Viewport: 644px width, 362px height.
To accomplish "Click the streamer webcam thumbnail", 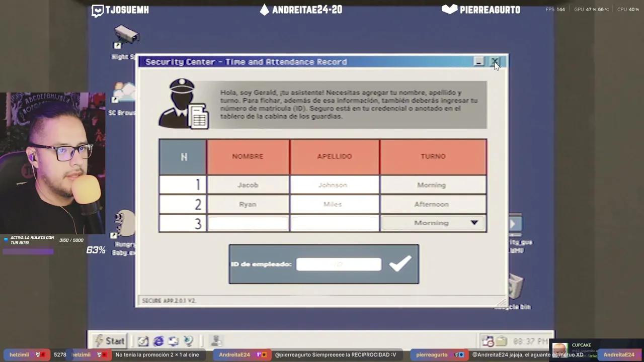I will coord(53,163).
